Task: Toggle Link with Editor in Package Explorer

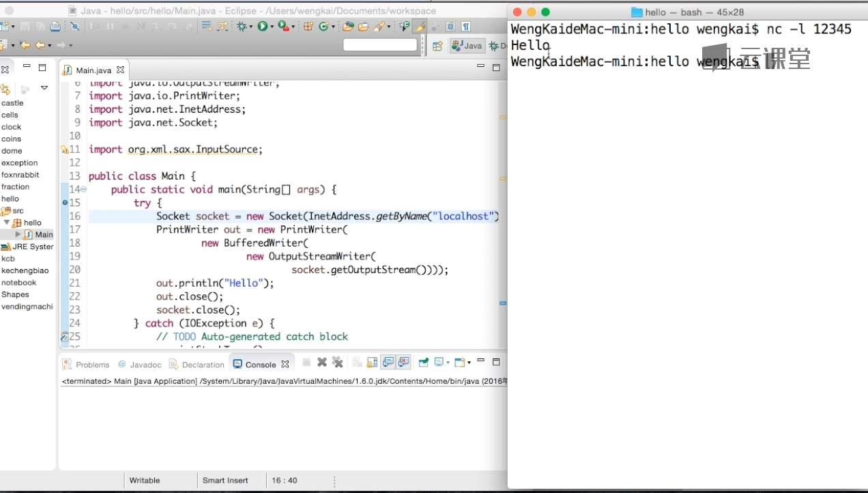Action: (x=5, y=89)
